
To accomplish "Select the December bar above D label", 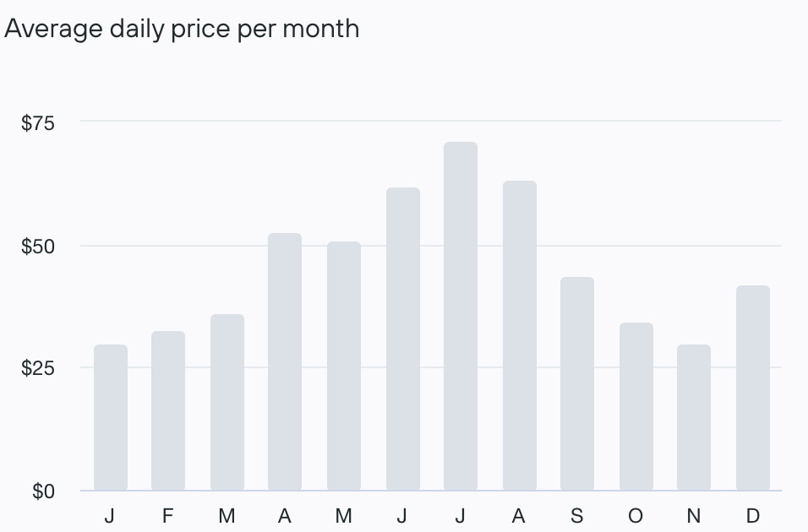I will click(753, 388).
